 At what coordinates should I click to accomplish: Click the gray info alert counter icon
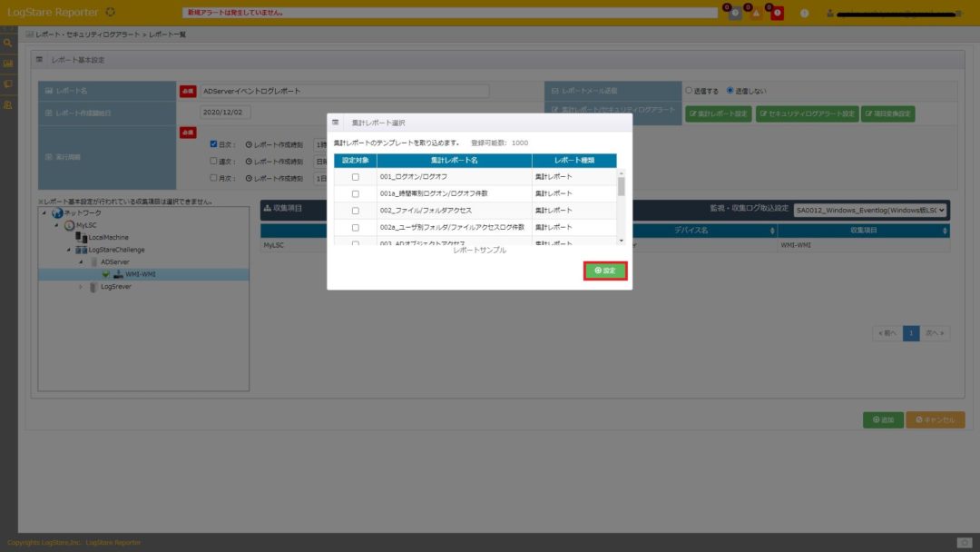pyautogui.click(x=735, y=12)
